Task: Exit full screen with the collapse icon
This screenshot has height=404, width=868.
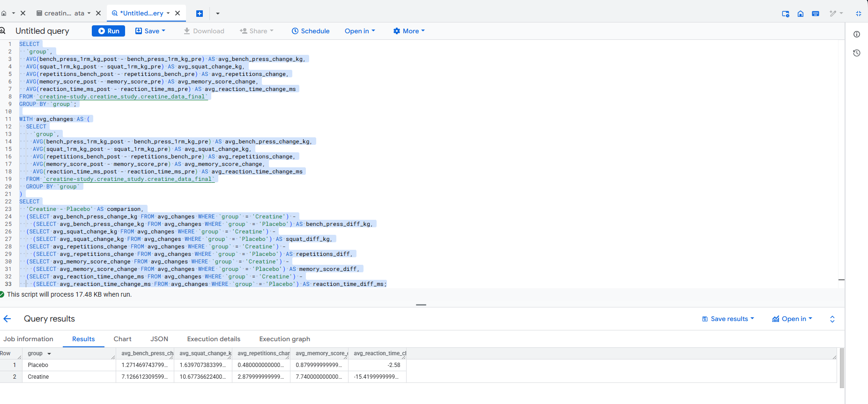Action: (x=858, y=14)
